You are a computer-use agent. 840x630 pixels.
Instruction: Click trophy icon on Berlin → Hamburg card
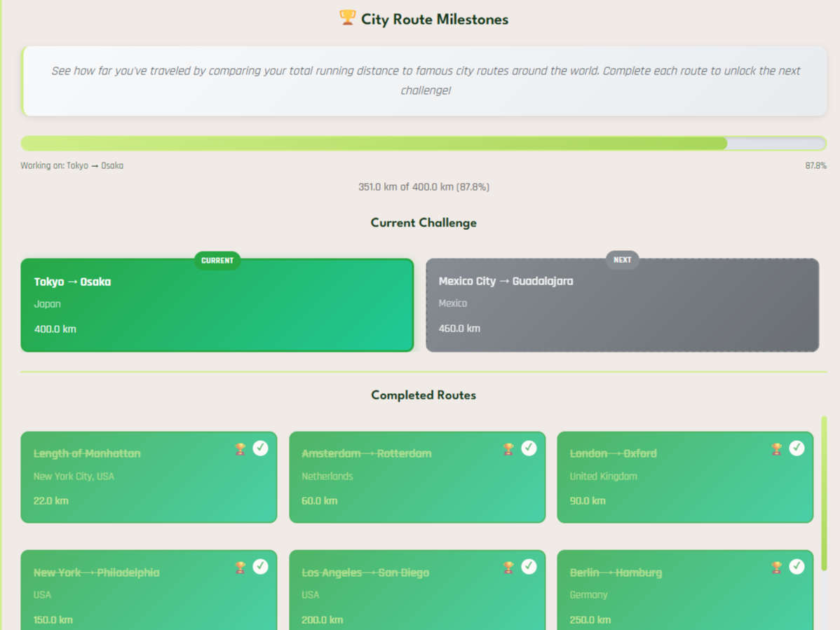777,567
